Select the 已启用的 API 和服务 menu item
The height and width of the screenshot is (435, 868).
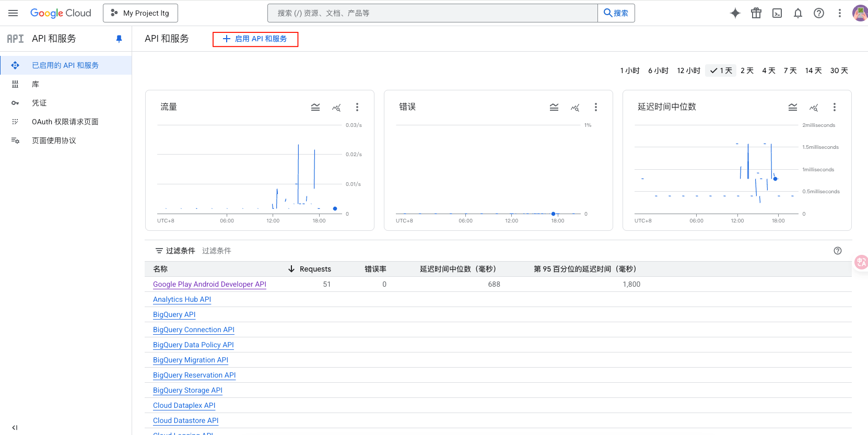(66, 65)
